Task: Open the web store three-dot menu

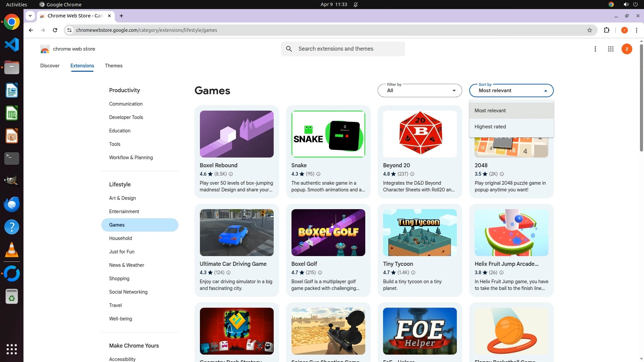Action: tap(595, 49)
